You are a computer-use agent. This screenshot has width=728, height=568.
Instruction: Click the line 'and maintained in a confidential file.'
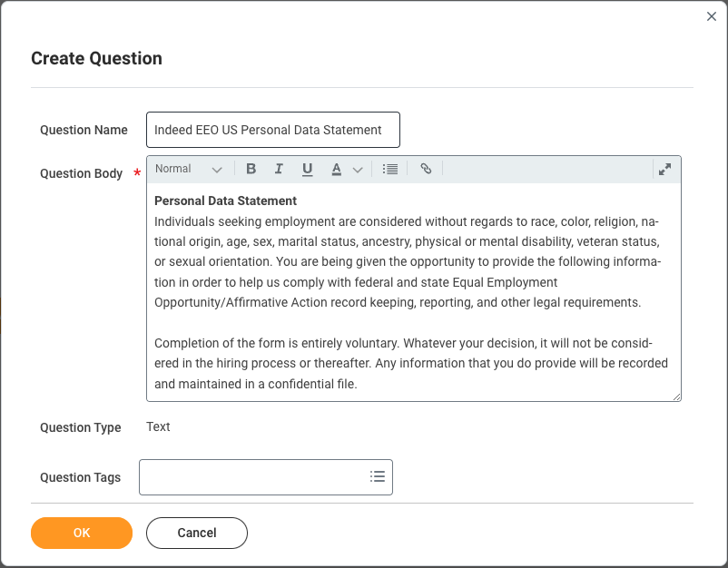(x=256, y=384)
